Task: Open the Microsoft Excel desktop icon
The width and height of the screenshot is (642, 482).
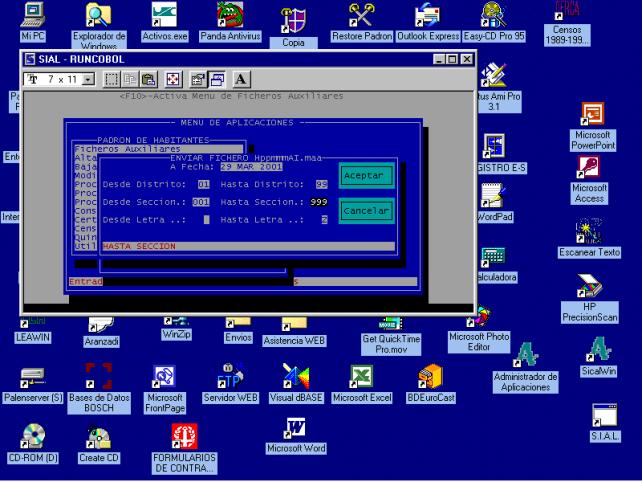Action: (x=362, y=384)
